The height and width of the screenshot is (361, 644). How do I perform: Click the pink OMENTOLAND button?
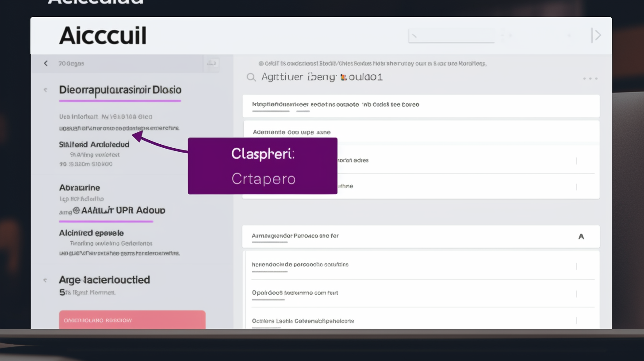click(x=132, y=320)
